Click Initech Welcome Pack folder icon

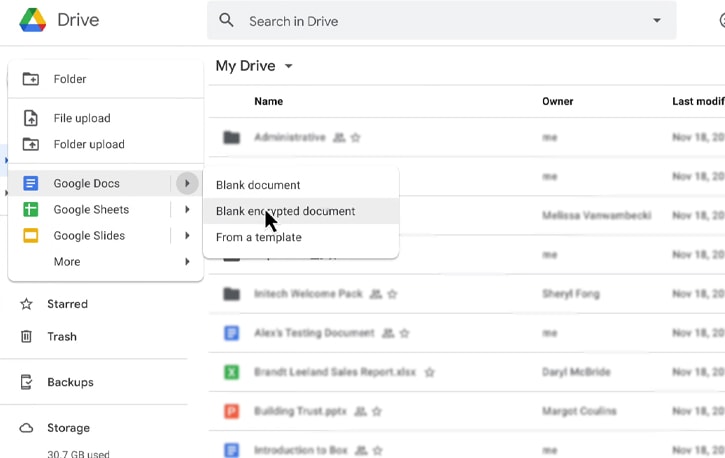tap(232, 294)
